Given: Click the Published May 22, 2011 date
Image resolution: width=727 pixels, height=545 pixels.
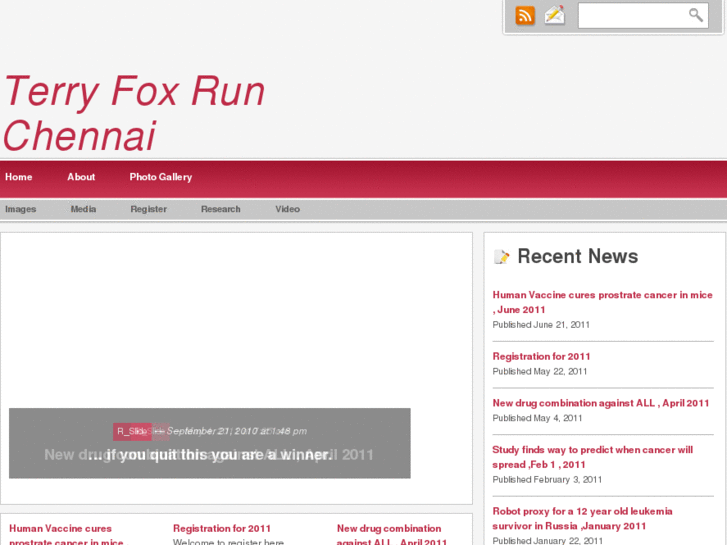Looking at the screenshot, I should 540,372.
